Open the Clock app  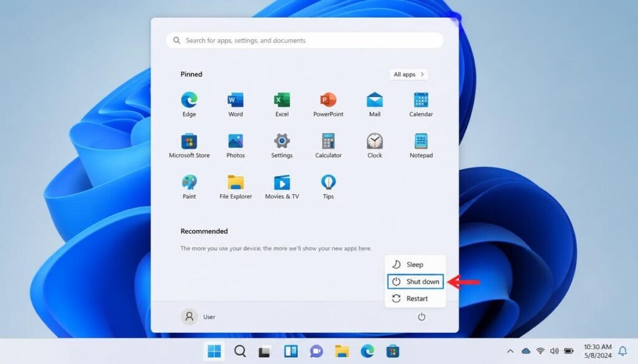pos(374,146)
